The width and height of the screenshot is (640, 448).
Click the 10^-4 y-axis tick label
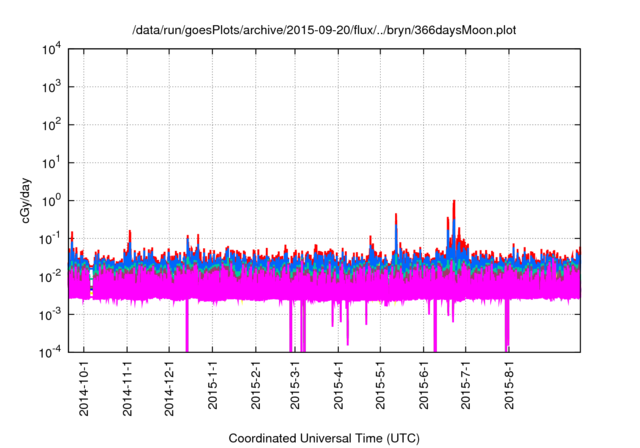[x=52, y=351]
